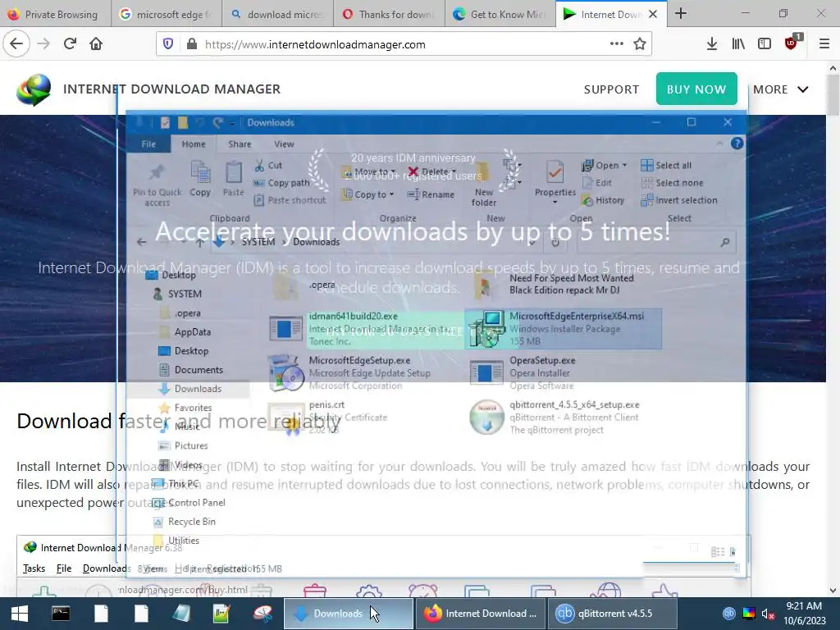The image size is (840, 630).
Task: Open SUPPORT link on IDM site
Action: (611, 89)
